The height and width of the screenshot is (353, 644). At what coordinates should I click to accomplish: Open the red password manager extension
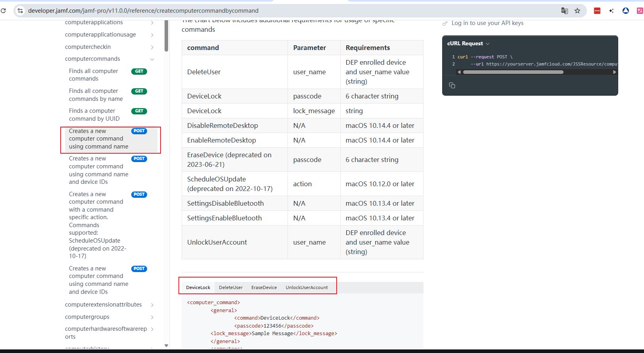[597, 11]
